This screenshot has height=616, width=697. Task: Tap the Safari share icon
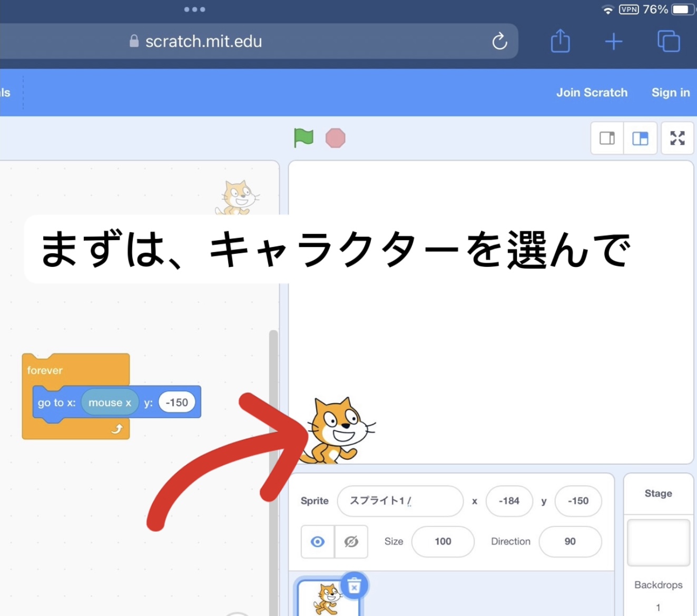[x=560, y=41]
